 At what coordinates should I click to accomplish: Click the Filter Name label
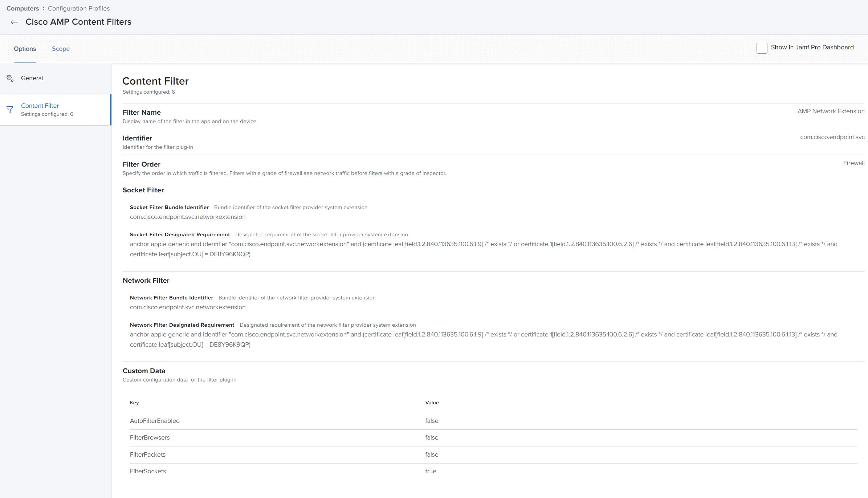click(x=142, y=113)
